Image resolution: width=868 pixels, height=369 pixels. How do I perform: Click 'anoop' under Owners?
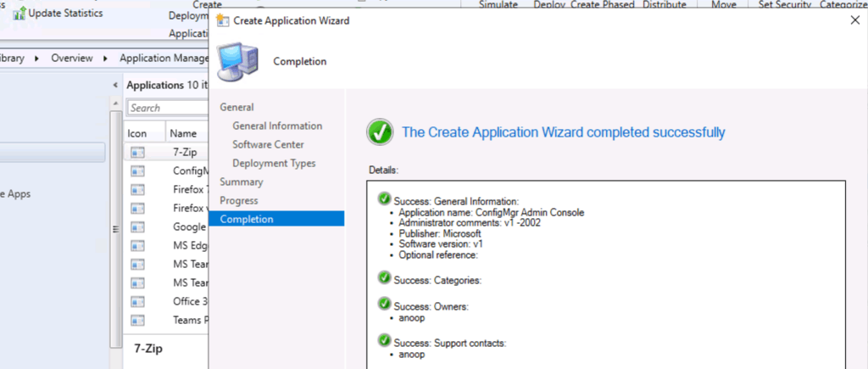pos(411,319)
